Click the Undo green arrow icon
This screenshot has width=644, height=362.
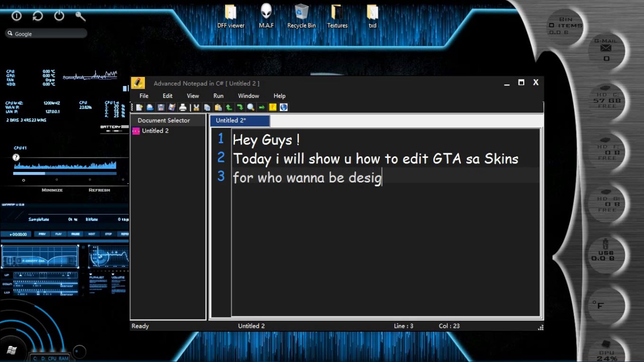(229, 107)
